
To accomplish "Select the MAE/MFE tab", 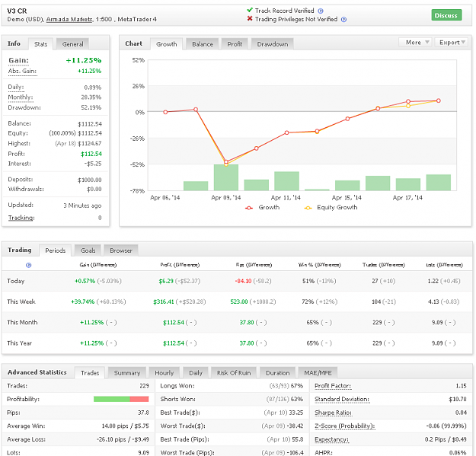I will [x=318, y=373].
